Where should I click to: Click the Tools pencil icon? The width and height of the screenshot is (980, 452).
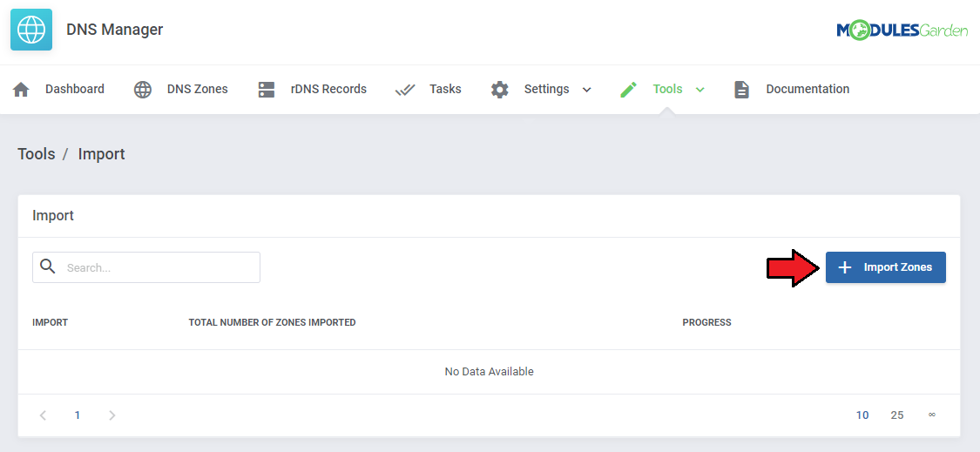(628, 90)
